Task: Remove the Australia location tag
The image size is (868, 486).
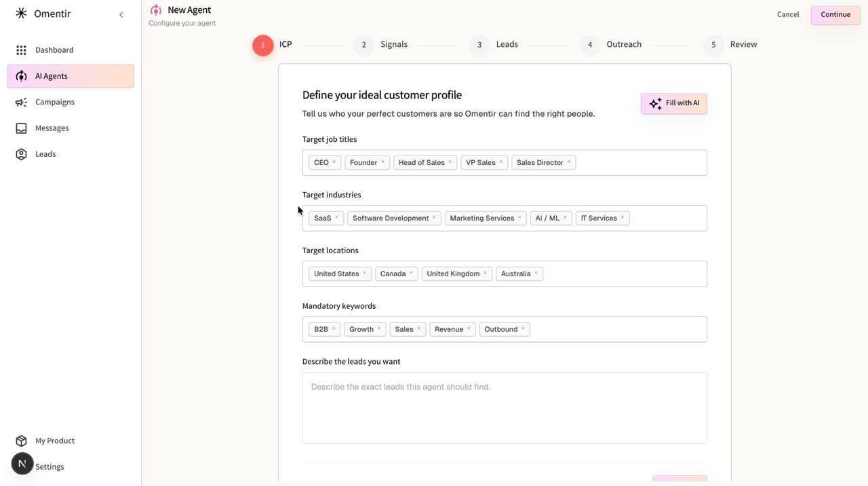Action: [x=536, y=274]
